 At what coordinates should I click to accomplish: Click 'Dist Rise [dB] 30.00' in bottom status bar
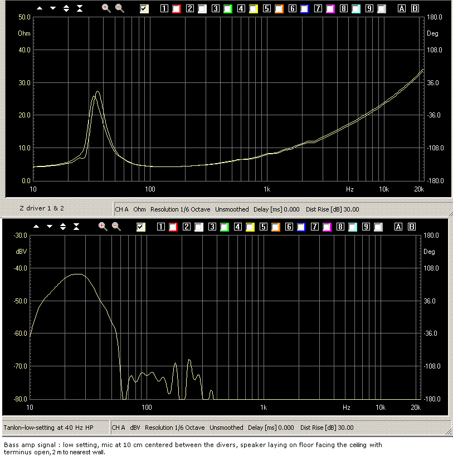327,428
